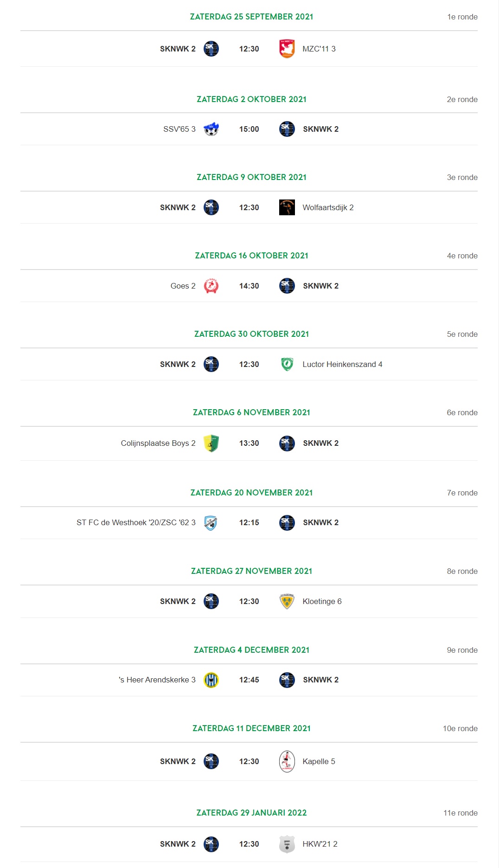Select the Wolfaartsdijk 2 team name
This screenshot has width=499, height=868.
[x=328, y=207]
